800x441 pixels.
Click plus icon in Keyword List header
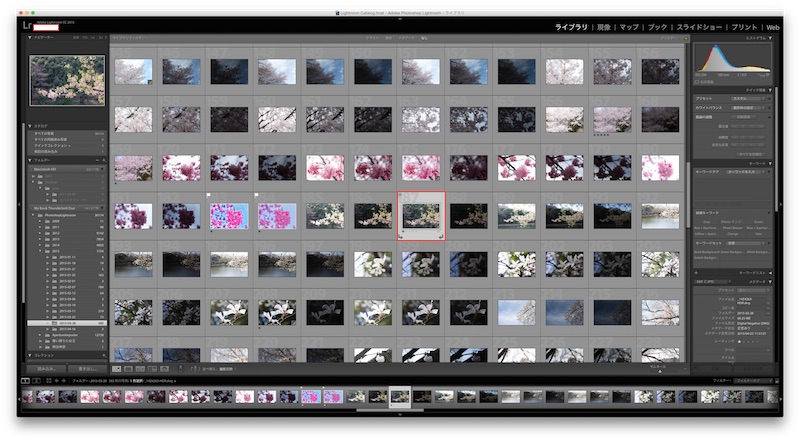696,273
